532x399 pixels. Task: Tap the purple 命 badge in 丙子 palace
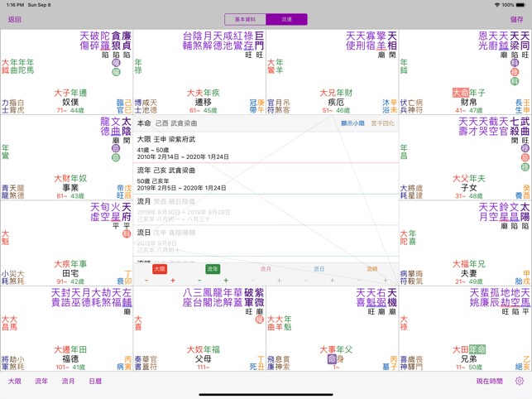tap(332, 359)
